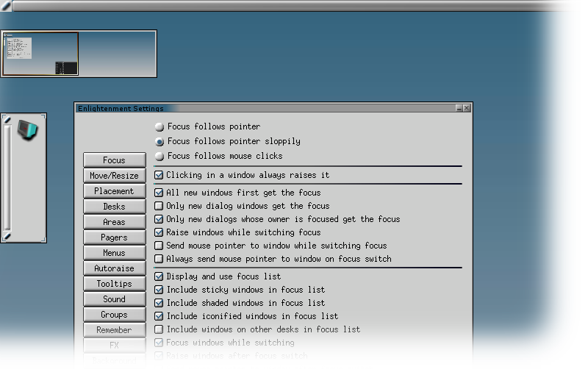This screenshot has width=588, height=386.
Task: Click the first desktop area in the pager
Action: [40, 54]
